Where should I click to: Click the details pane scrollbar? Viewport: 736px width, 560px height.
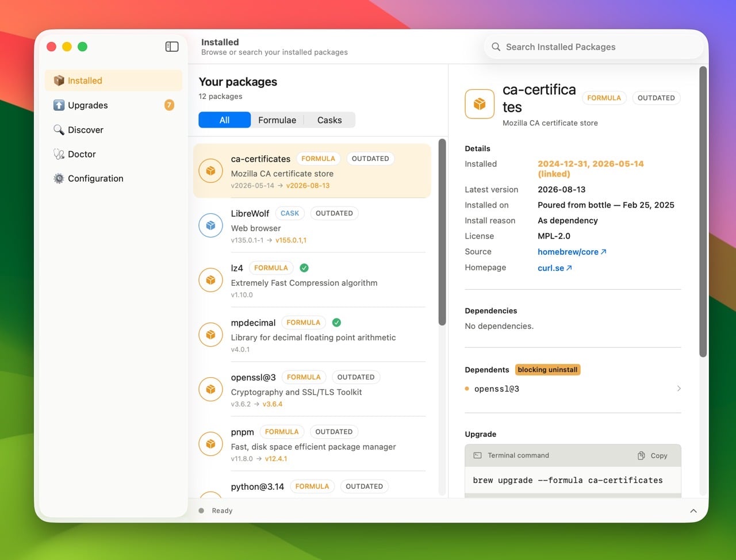[703, 212]
